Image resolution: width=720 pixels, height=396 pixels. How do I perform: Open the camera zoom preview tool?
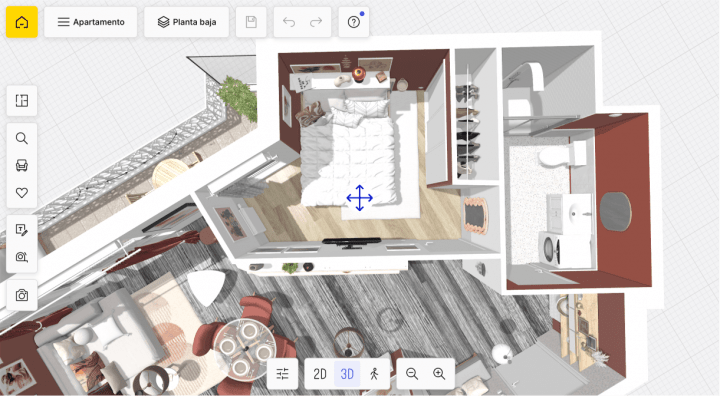pos(22,257)
